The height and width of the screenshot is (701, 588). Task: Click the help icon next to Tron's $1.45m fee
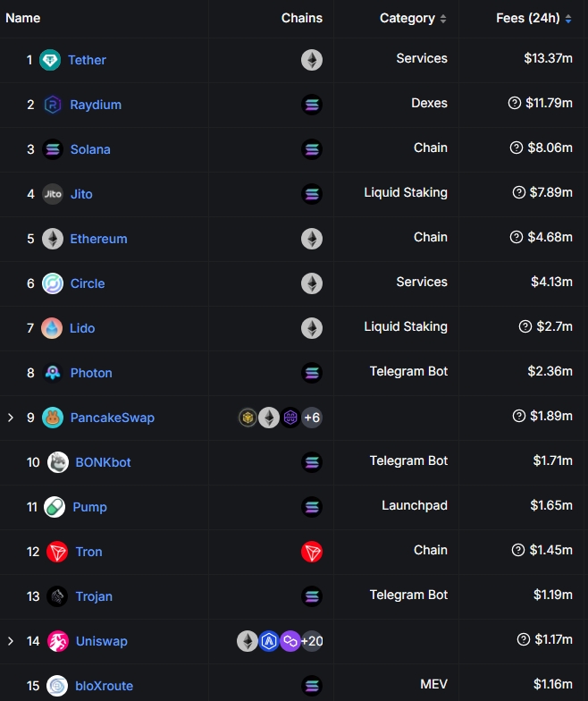pos(518,550)
